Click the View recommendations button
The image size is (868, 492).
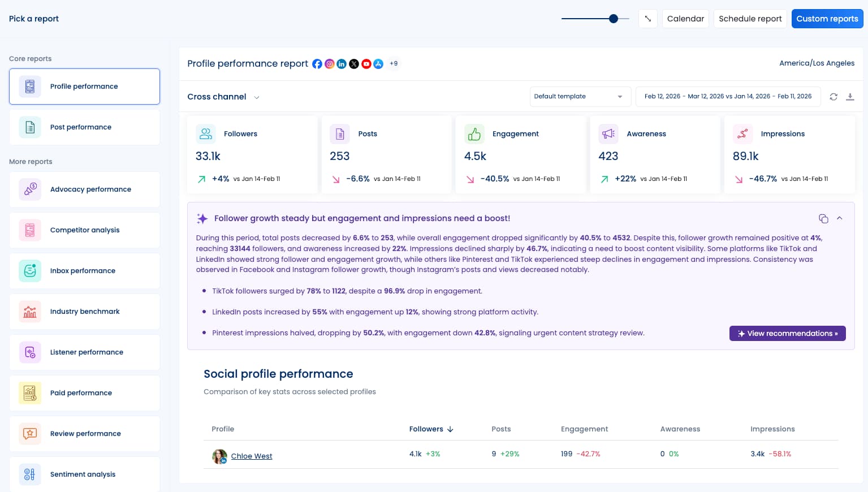pyautogui.click(x=787, y=333)
